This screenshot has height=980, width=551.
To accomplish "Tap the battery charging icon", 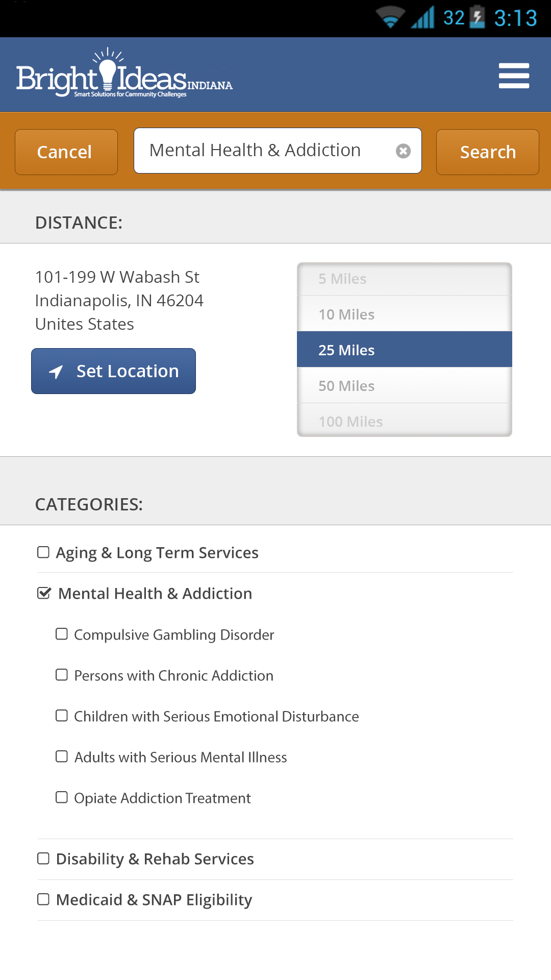I will (478, 17).
